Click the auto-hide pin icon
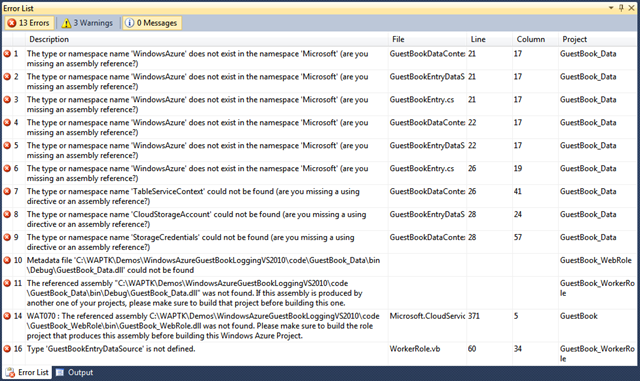Viewport: 640px width, 381px height. 621,8
